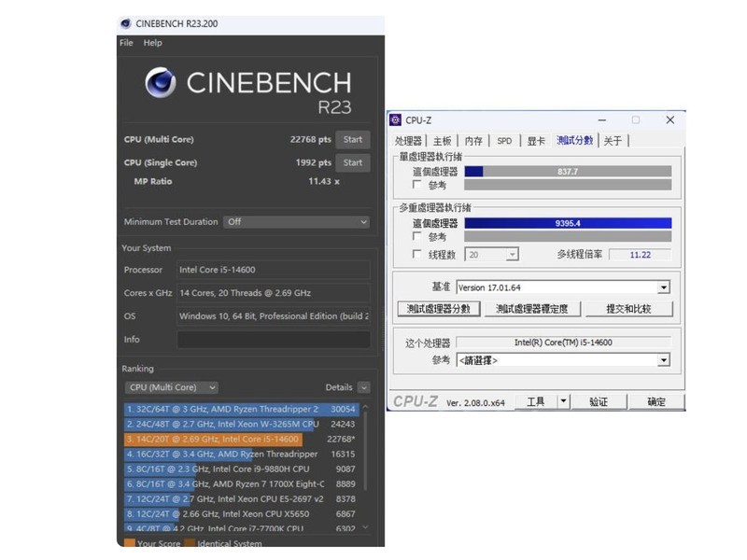Start the CPU (Multi Core) test
747x560 pixels.
click(x=353, y=139)
